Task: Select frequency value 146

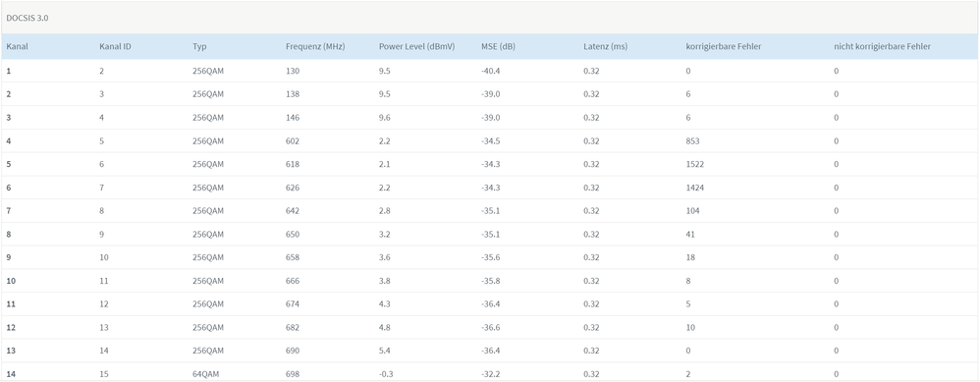Action: 293,118
